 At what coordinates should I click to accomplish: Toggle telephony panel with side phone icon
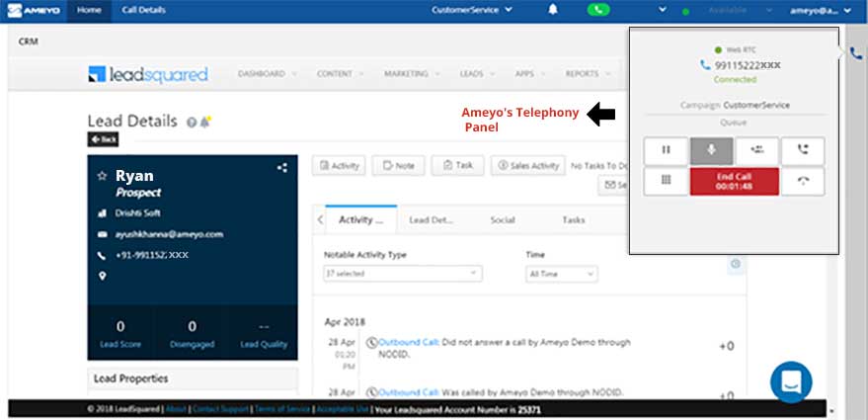click(856, 53)
